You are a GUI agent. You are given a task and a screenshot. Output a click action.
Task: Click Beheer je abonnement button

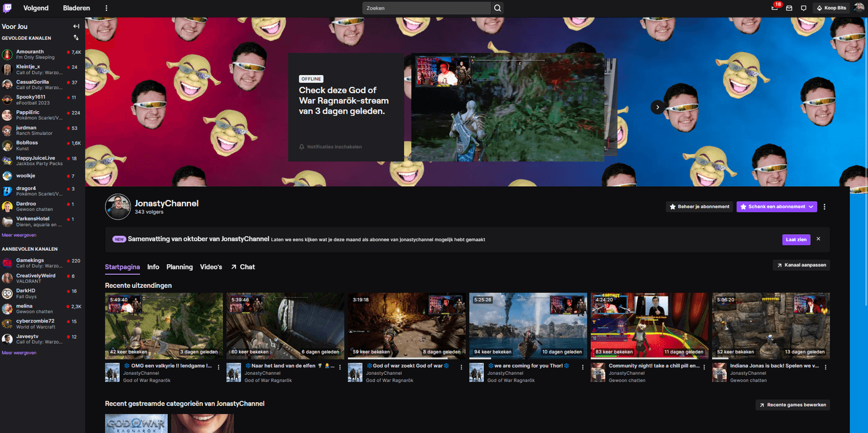click(700, 206)
